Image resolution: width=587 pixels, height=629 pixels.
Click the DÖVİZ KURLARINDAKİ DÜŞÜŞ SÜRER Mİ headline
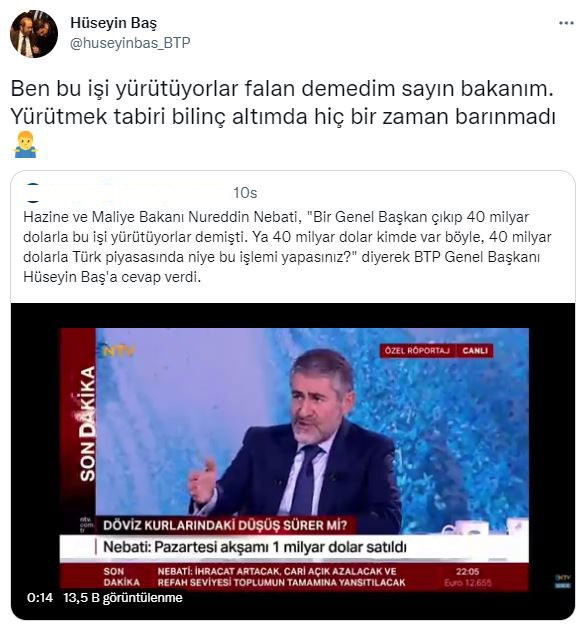click(225, 525)
